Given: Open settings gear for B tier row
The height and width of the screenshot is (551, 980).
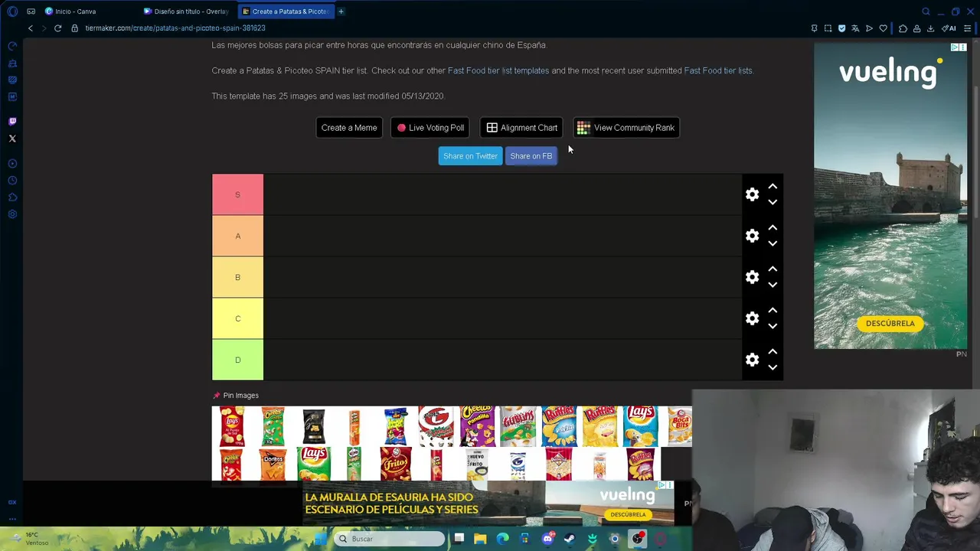Looking at the screenshot, I should coord(752,277).
